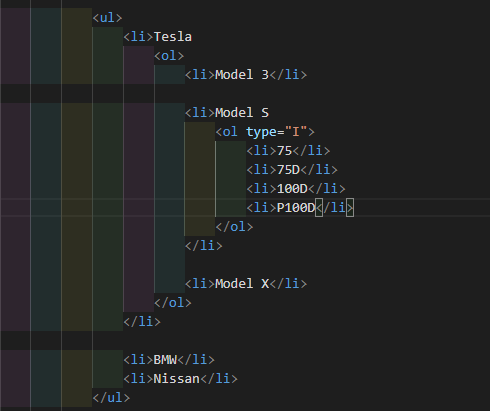
Task: Click on the Model 3 list item
Action: (x=246, y=75)
